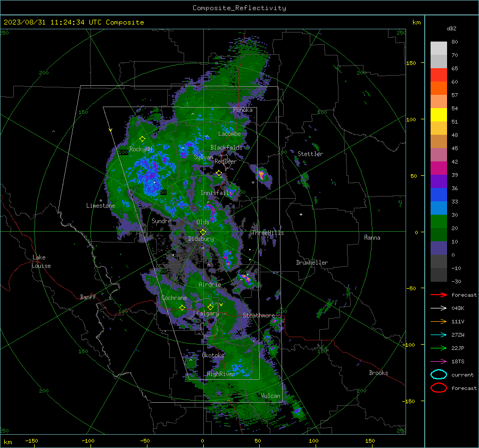This screenshot has height=448, width=479.
Task: Click the Lacombe city label
Action: (x=229, y=134)
